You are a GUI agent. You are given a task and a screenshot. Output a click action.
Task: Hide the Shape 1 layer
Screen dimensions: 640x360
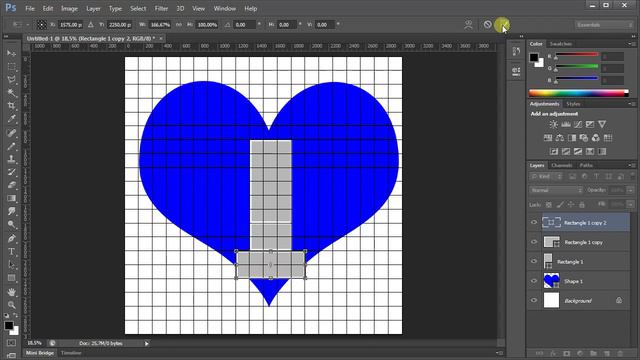pos(533,281)
